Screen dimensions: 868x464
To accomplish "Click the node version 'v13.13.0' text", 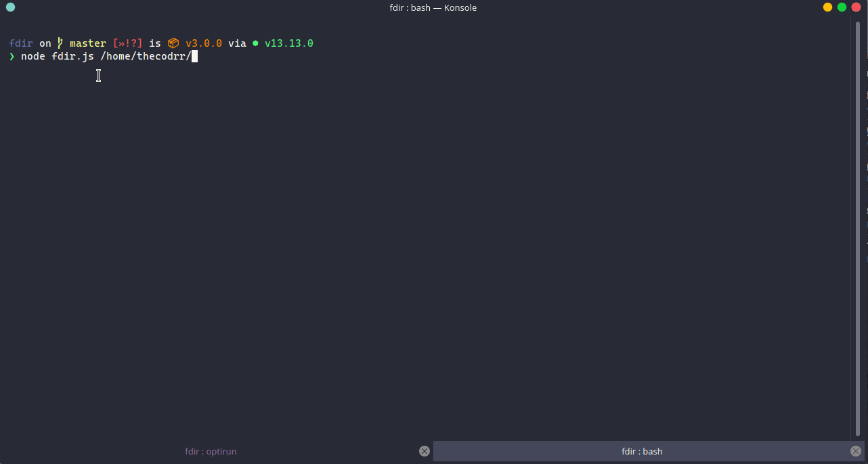I will 288,43.
